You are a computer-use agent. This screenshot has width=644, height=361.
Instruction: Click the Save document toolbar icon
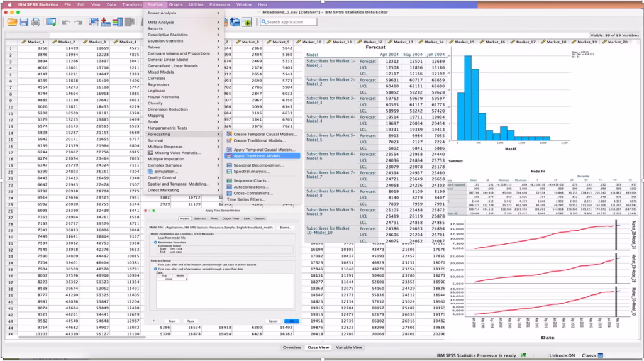coord(25,22)
